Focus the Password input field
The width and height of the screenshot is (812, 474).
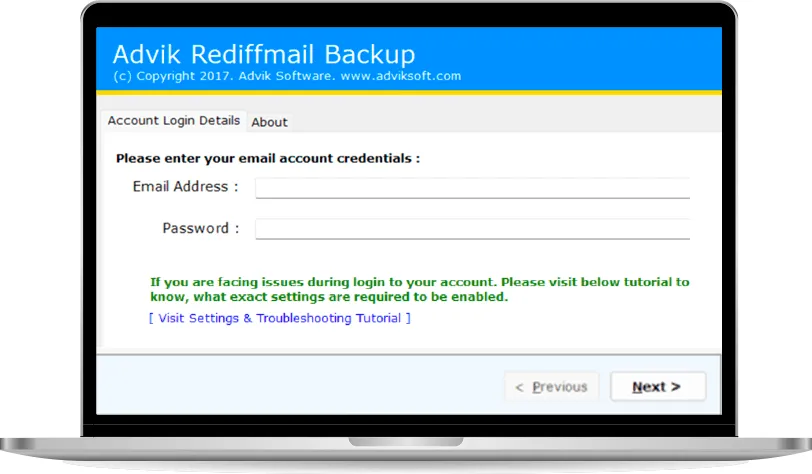click(472, 229)
